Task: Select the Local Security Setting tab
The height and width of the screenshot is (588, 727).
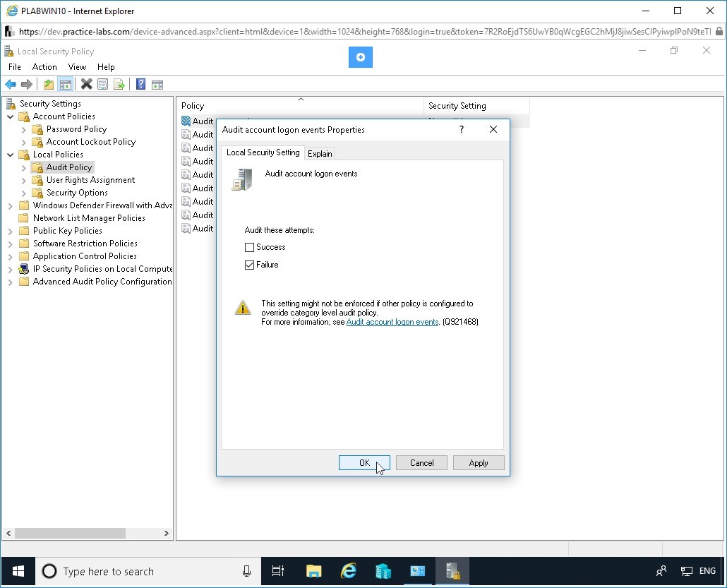Action: tap(263, 152)
